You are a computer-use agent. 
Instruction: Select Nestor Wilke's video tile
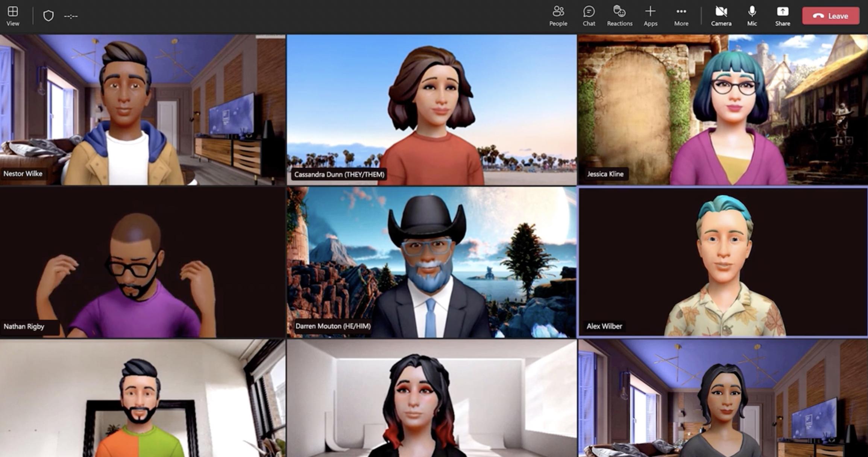click(143, 110)
